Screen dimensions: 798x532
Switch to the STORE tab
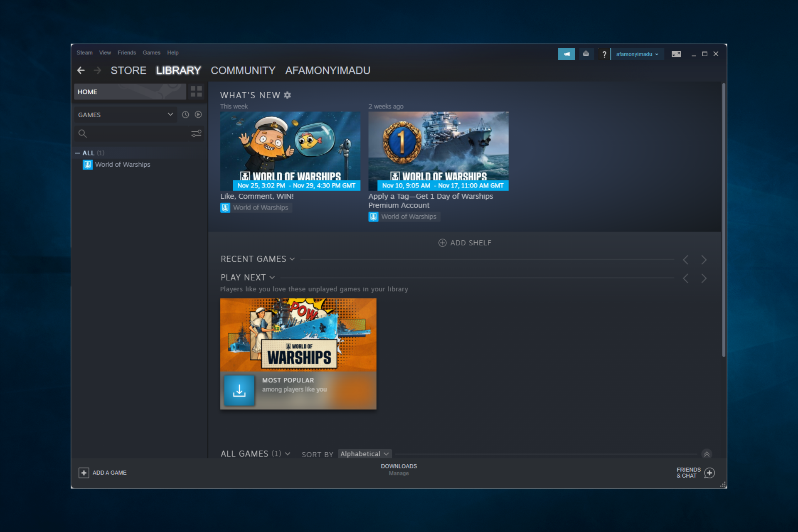click(x=128, y=71)
